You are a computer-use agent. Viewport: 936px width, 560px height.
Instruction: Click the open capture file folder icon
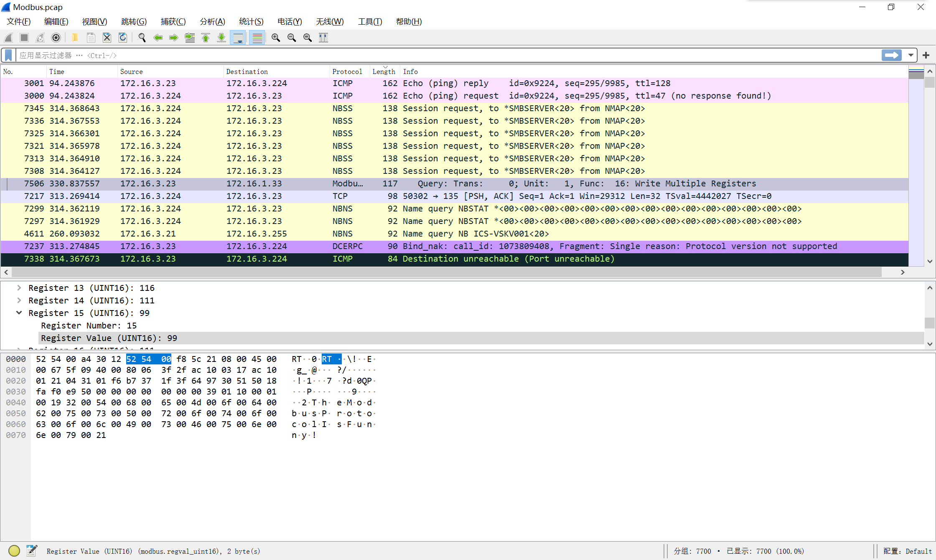click(75, 38)
